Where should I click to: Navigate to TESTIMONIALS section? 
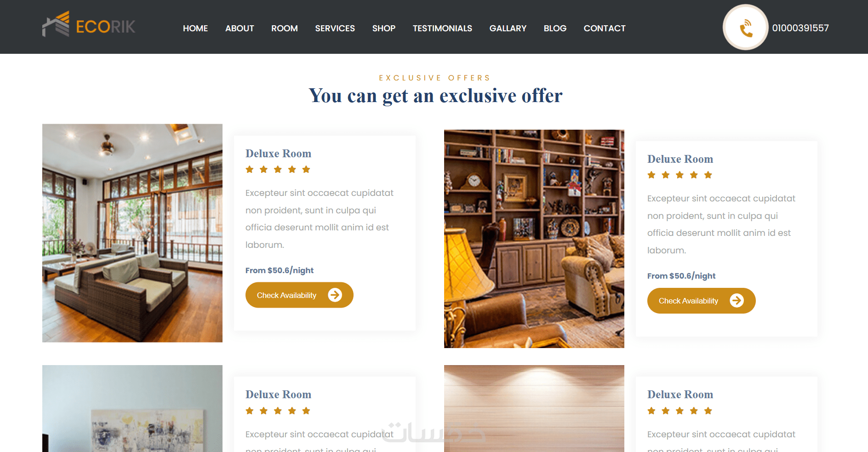point(442,29)
